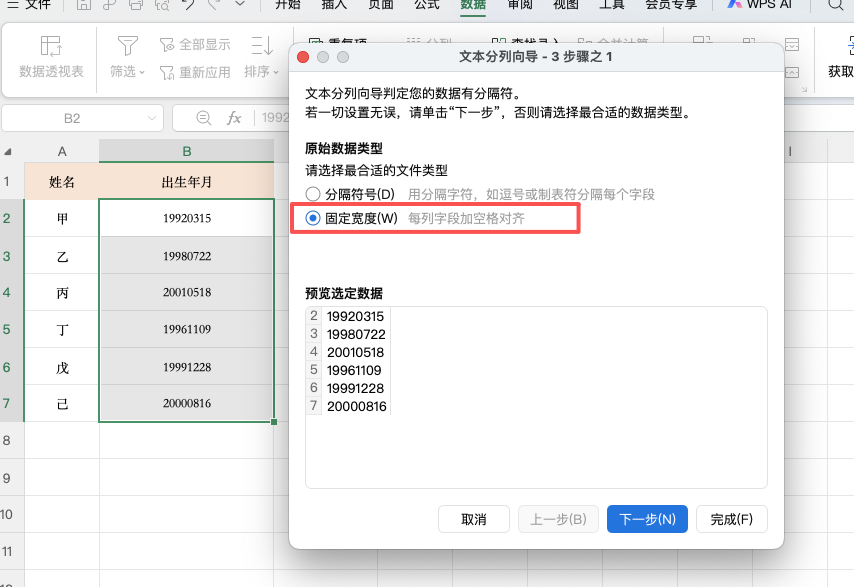
Task: Click preview row 7 value 20000816
Action: (357, 406)
